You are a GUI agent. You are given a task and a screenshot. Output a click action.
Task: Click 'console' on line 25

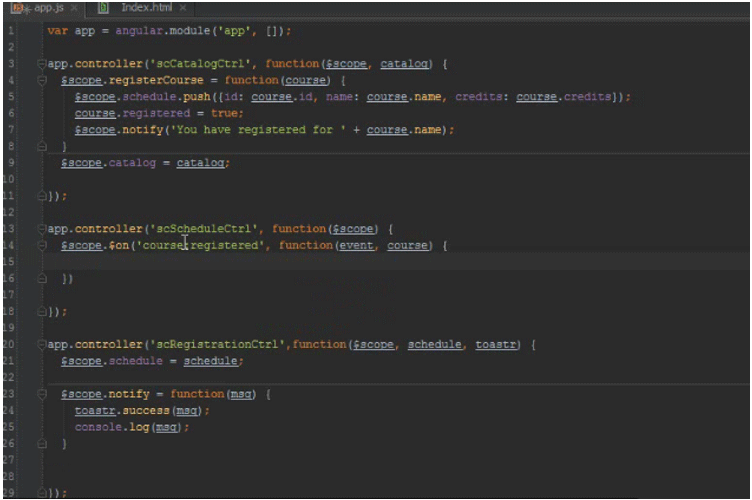(98, 427)
